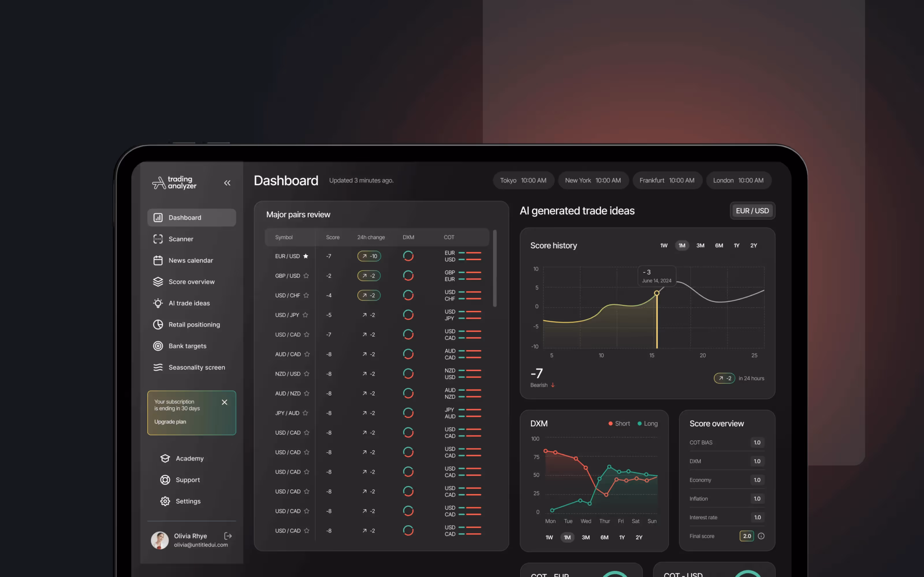The image size is (924, 577).
Task: Open the EUR / USD pair selector
Action: (752, 211)
